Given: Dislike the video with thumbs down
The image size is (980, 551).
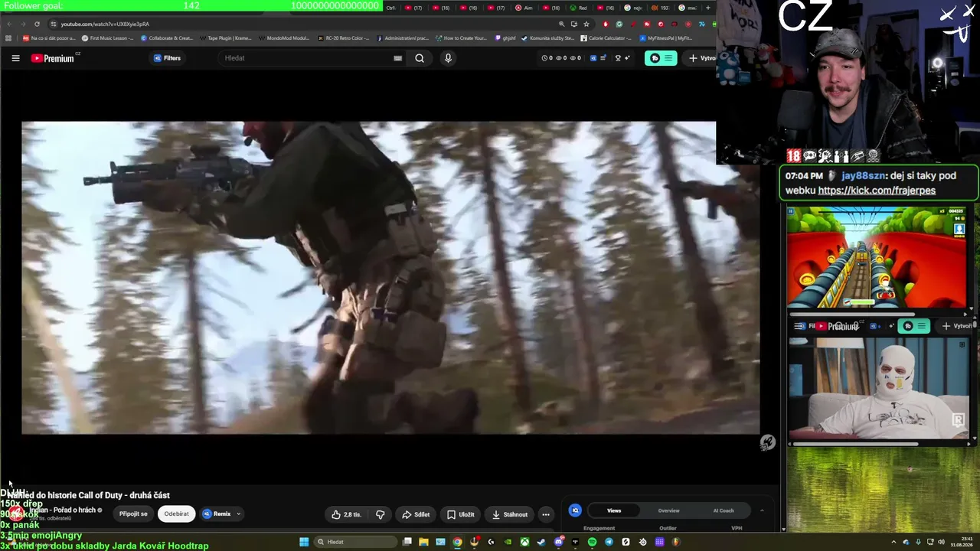Looking at the screenshot, I should (380, 514).
